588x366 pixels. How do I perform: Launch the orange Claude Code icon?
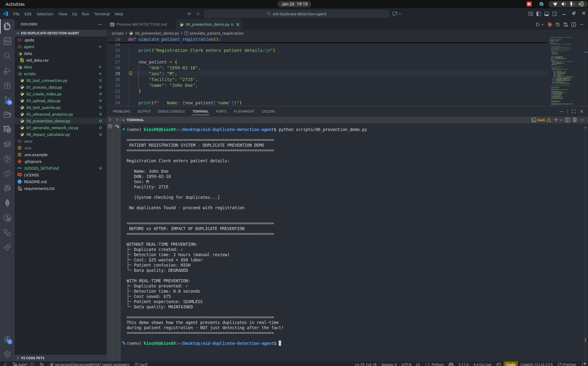coord(550,25)
